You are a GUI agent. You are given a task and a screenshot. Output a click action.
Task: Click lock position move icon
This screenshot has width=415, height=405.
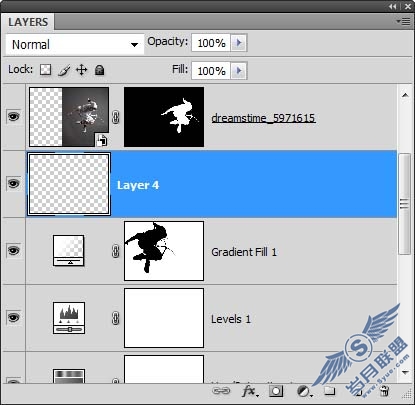click(81, 70)
